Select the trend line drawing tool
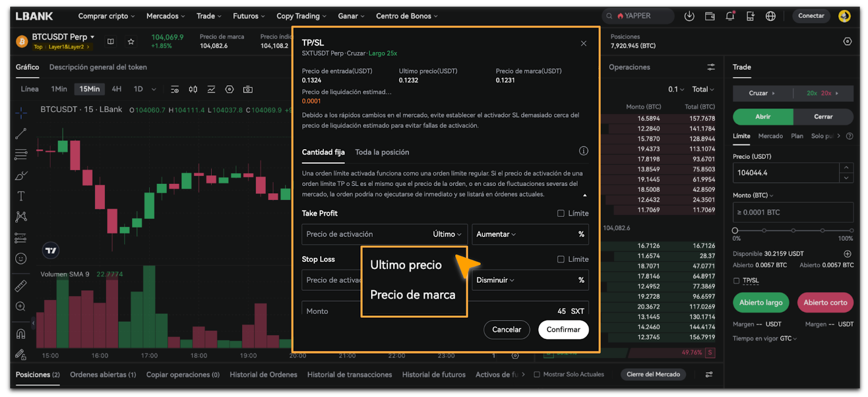 [21, 133]
